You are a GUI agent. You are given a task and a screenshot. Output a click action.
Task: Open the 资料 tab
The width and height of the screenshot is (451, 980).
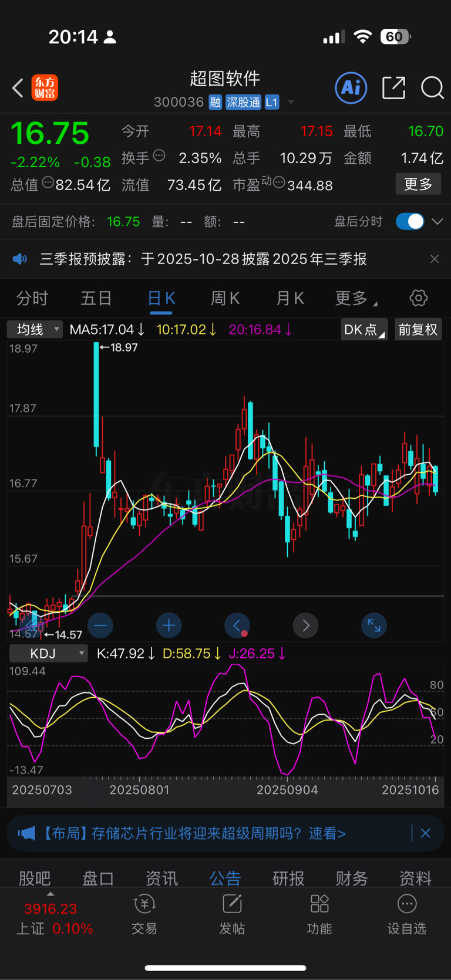click(415, 878)
